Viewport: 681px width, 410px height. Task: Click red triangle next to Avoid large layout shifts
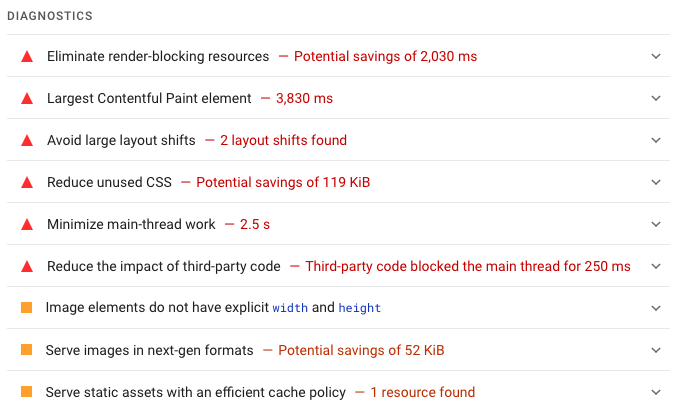click(x=27, y=140)
